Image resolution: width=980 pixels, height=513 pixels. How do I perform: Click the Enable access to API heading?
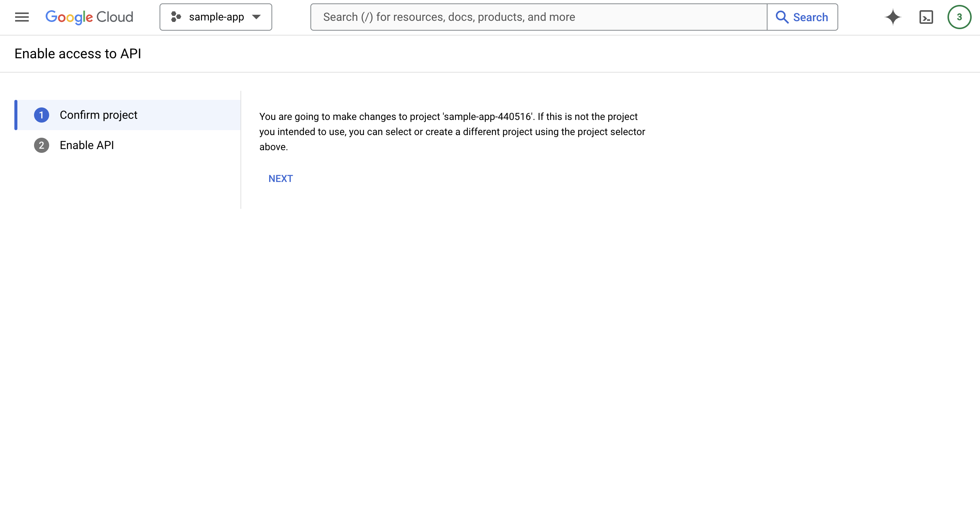pyautogui.click(x=78, y=54)
